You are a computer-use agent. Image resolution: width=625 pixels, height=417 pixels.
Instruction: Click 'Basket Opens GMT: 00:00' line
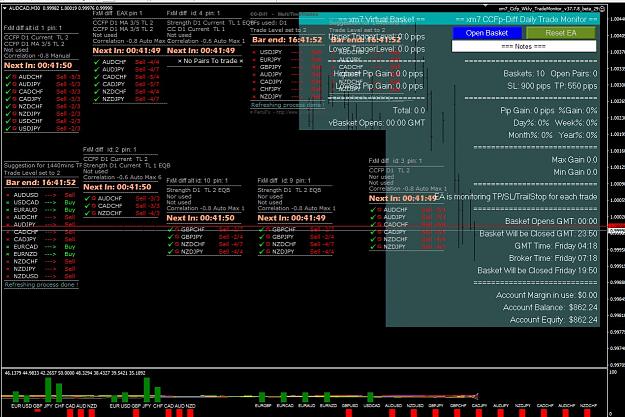[x=551, y=221]
